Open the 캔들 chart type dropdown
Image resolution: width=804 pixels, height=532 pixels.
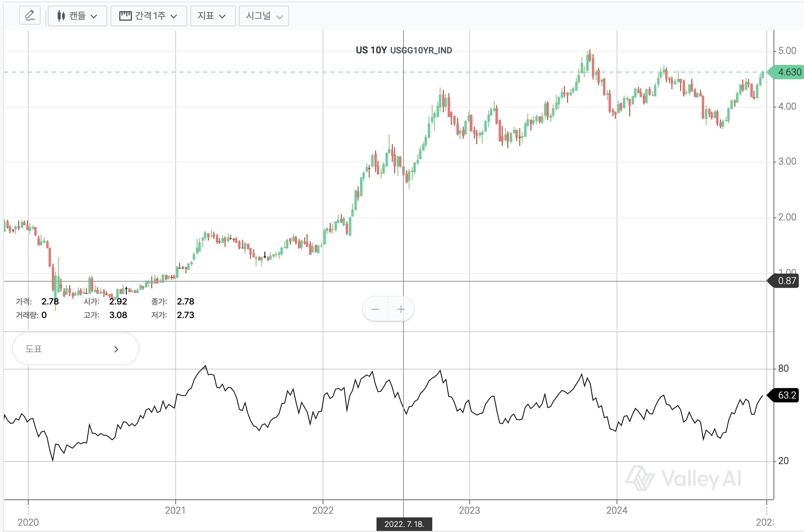[77, 16]
